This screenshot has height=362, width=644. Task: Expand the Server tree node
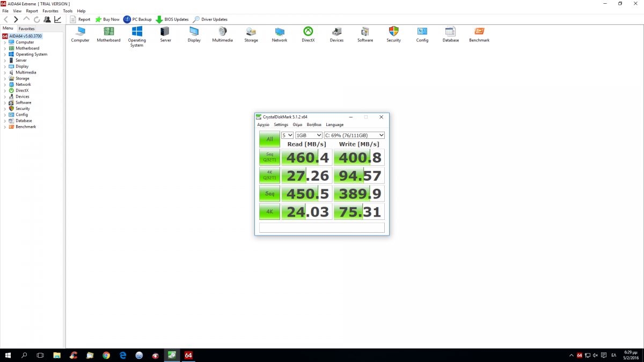5,60
